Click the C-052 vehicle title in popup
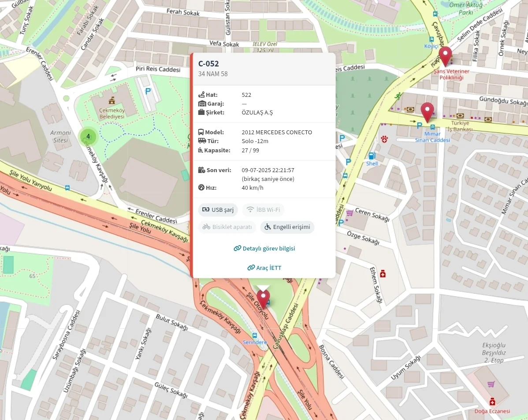Viewport: 528px width, 420px height. (208, 64)
